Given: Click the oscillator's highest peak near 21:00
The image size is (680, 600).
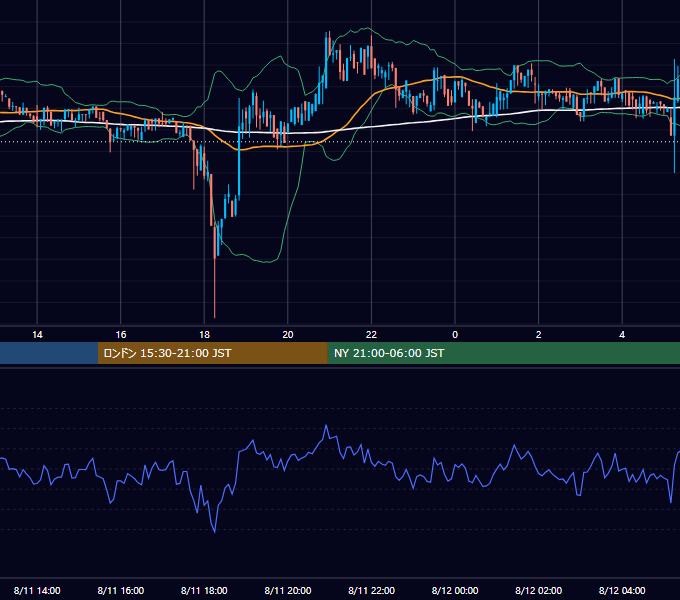Looking at the screenshot, I should pyautogui.click(x=326, y=427).
